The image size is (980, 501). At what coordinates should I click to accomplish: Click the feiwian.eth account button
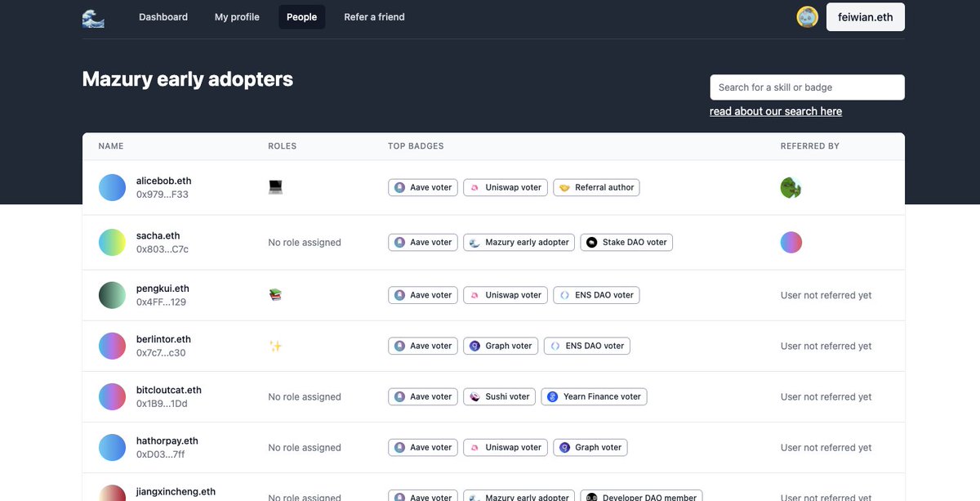[x=866, y=17]
